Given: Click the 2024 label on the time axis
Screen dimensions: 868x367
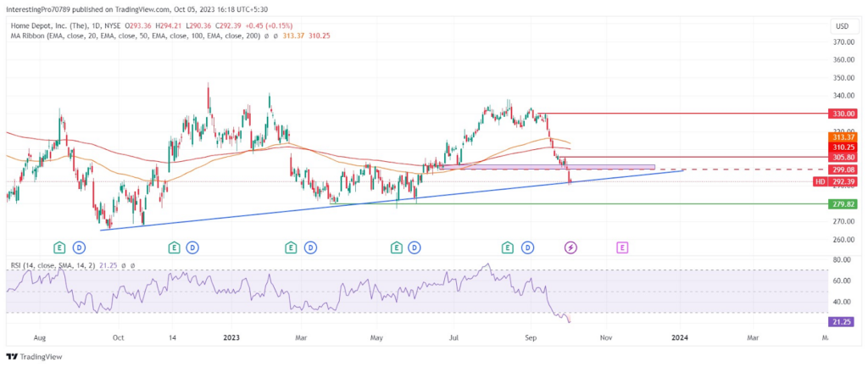Looking at the screenshot, I should (679, 336).
